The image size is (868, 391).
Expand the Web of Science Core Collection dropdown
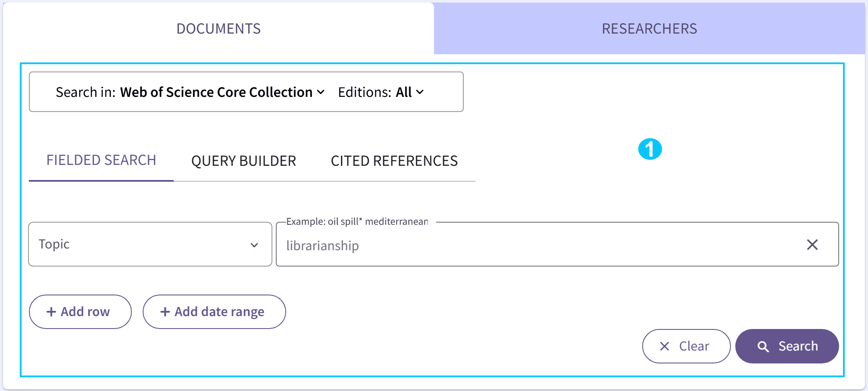pos(222,92)
